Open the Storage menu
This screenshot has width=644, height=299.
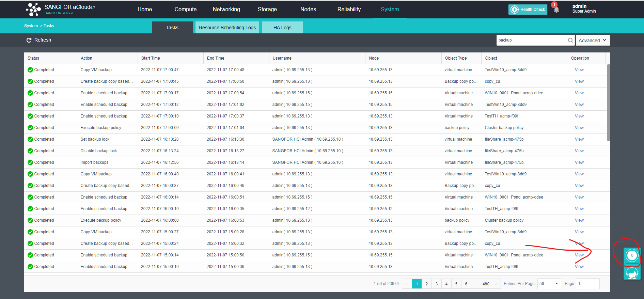(267, 10)
